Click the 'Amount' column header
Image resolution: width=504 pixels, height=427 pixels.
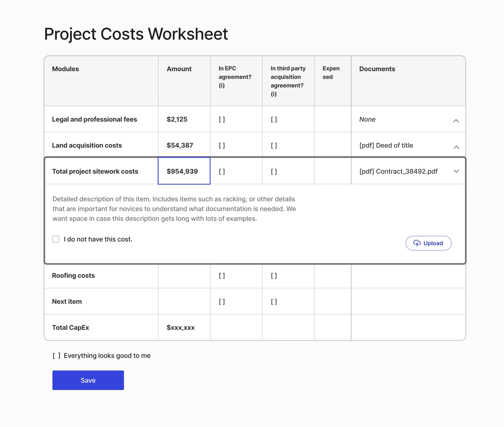[x=179, y=69]
